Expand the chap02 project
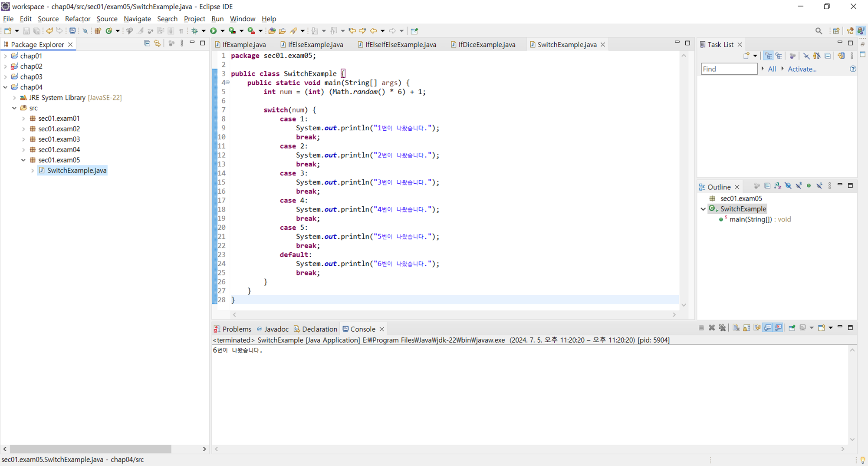868x466 pixels. point(5,66)
